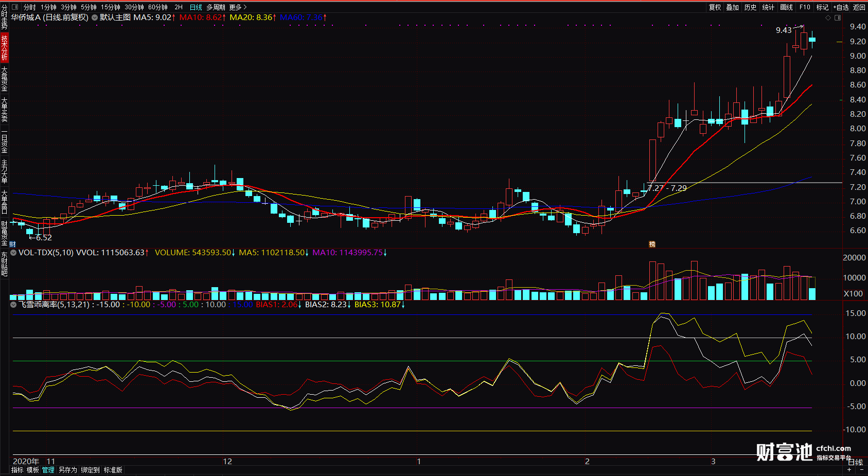Click the 返回 back button
The image size is (868, 476).
[859, 7]
